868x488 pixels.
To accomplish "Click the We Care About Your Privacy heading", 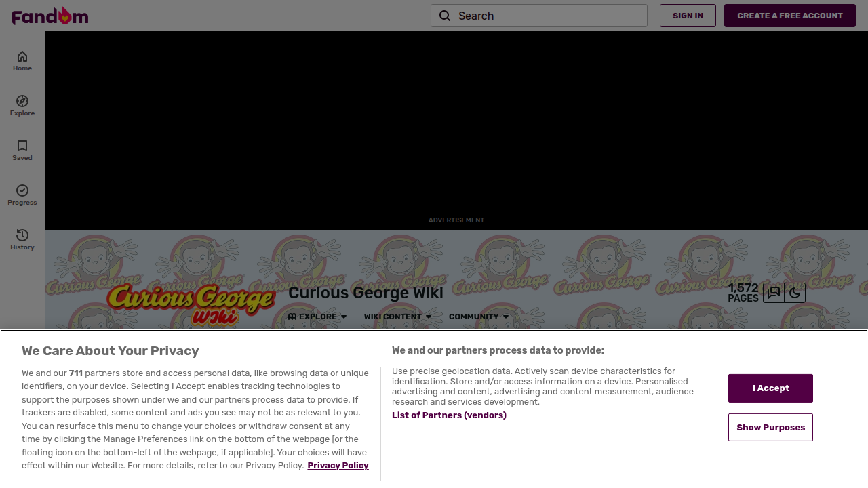I will (111, 351).
